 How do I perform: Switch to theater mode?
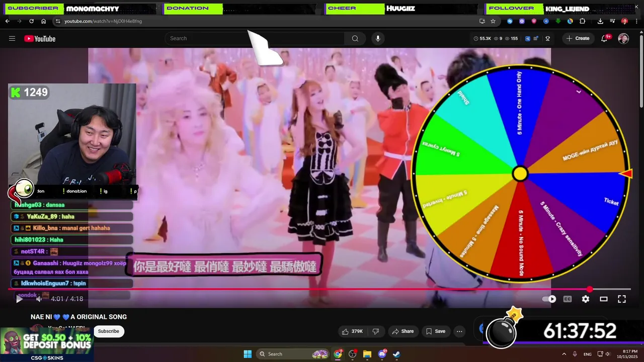coord(604,299)
